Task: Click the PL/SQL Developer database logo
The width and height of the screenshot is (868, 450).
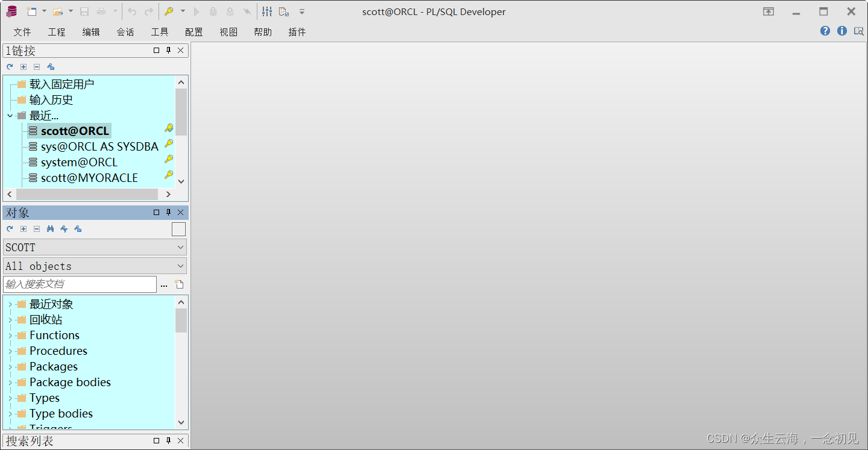Action: (x=11, y=11)
